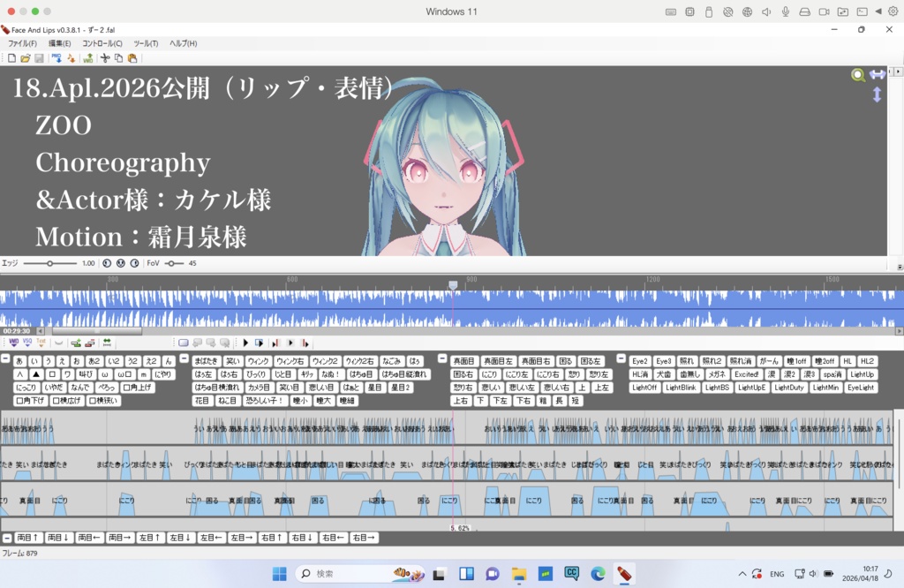
Task: Click the FoV slider knob
Action: coord(171,263)
